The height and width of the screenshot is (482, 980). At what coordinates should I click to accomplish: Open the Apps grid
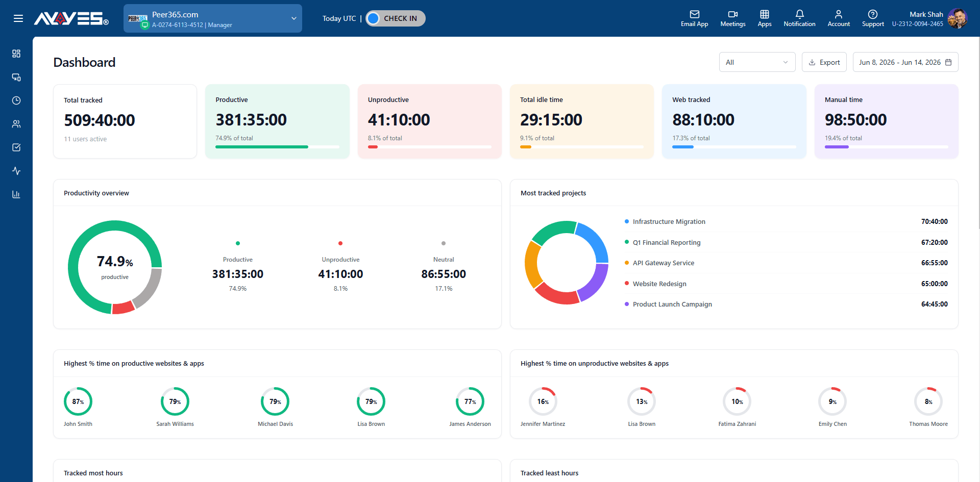[765, 18]
